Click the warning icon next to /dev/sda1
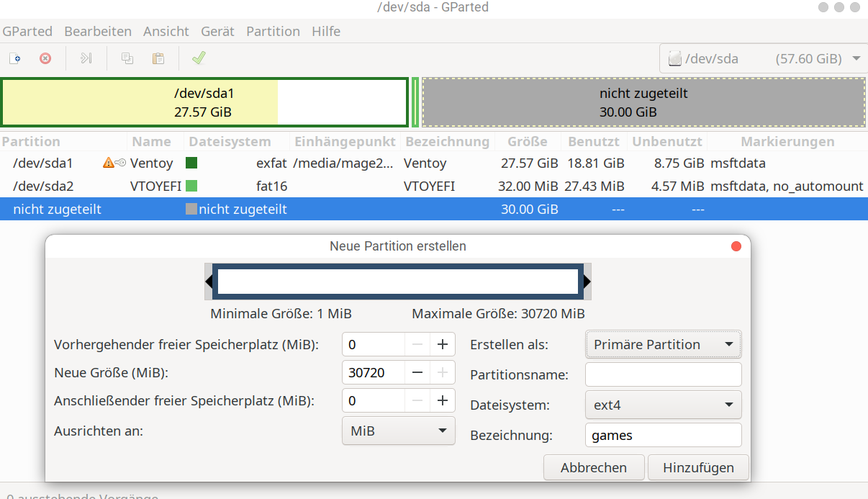Screen dimensions: 868x499 109,163
